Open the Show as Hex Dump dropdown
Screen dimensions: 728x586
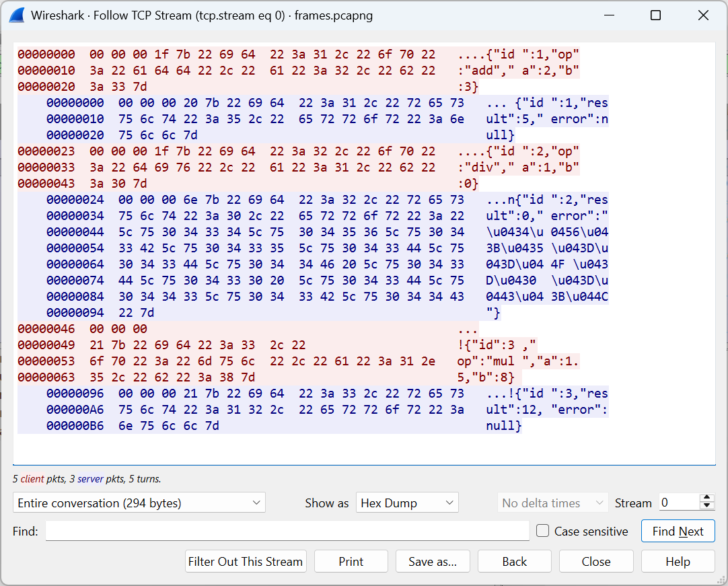(407, 503)
